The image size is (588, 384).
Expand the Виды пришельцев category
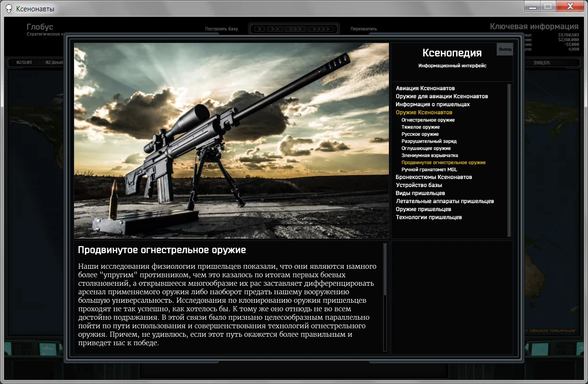point(420,193)
